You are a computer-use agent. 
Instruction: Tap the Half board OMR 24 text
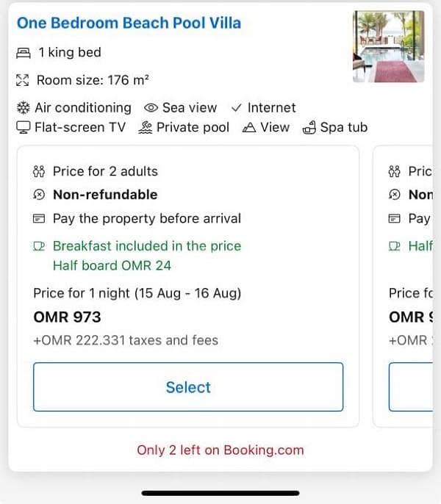(x=112, y=266)
